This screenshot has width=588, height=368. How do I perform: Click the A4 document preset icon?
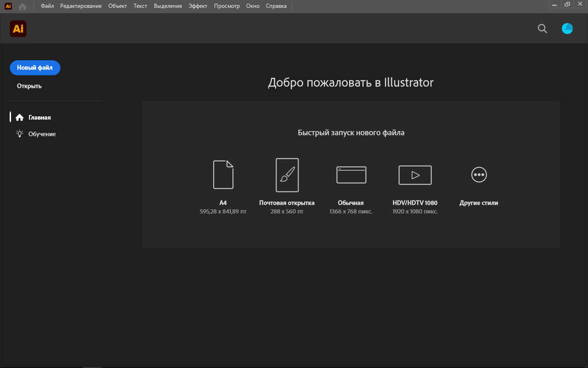223,175
